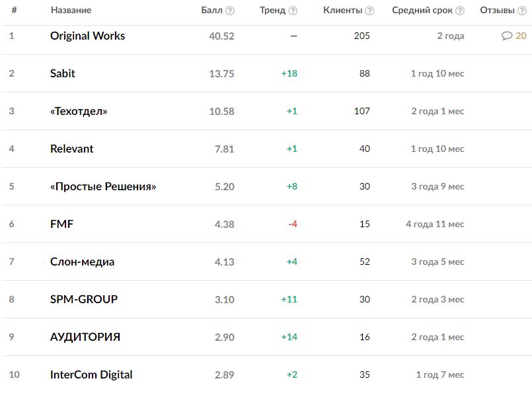Click the Клиенты column header

coord(342,11)
